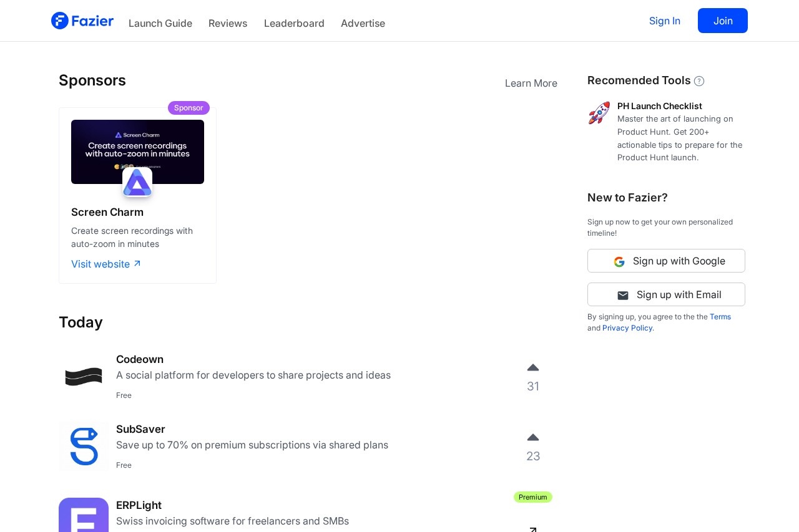Click the help icon beside Recomended Tools
The height and width of the screenshot is (532, 799).
click(699, 81)
